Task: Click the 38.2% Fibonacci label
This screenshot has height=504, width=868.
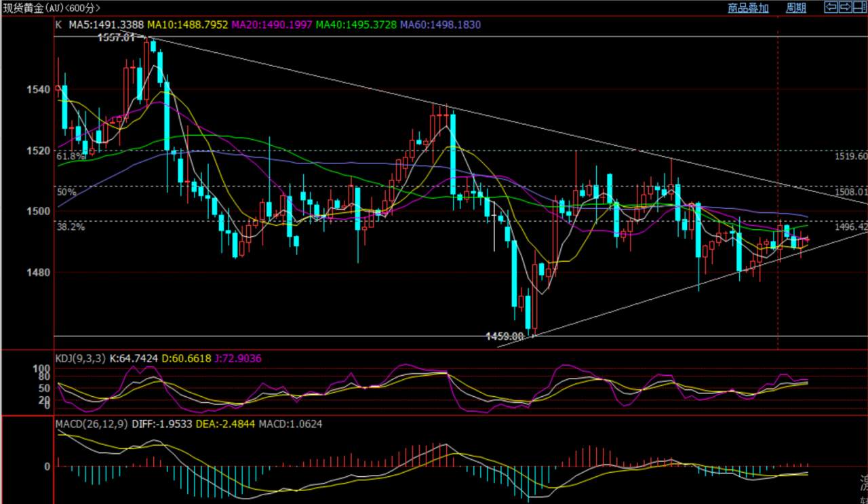Action: tap(71, 227)
